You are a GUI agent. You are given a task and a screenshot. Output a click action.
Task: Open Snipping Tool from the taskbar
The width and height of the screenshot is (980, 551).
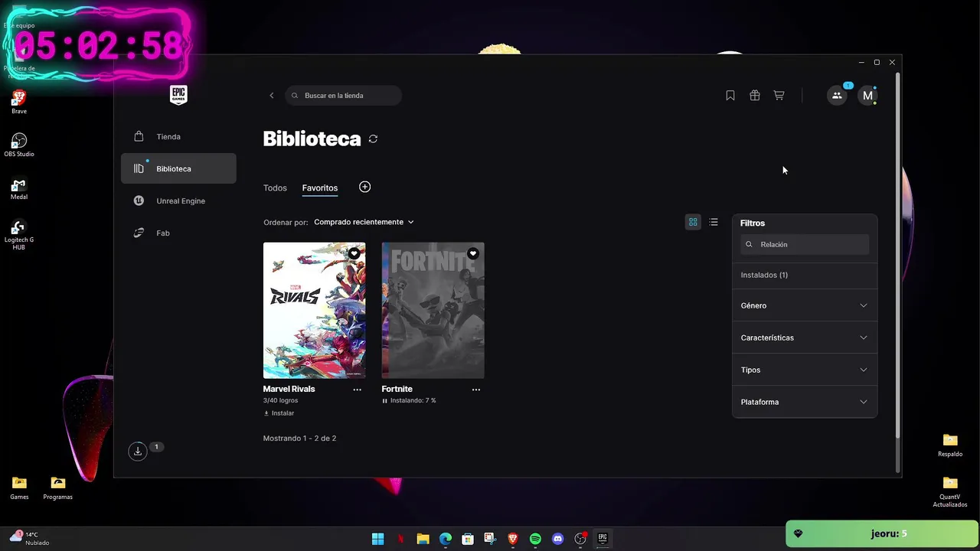click(x=490, y=539)
